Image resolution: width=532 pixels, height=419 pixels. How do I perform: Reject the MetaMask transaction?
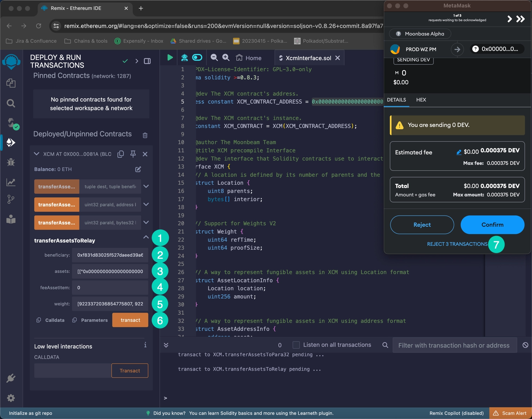click(x=422, y=225)
